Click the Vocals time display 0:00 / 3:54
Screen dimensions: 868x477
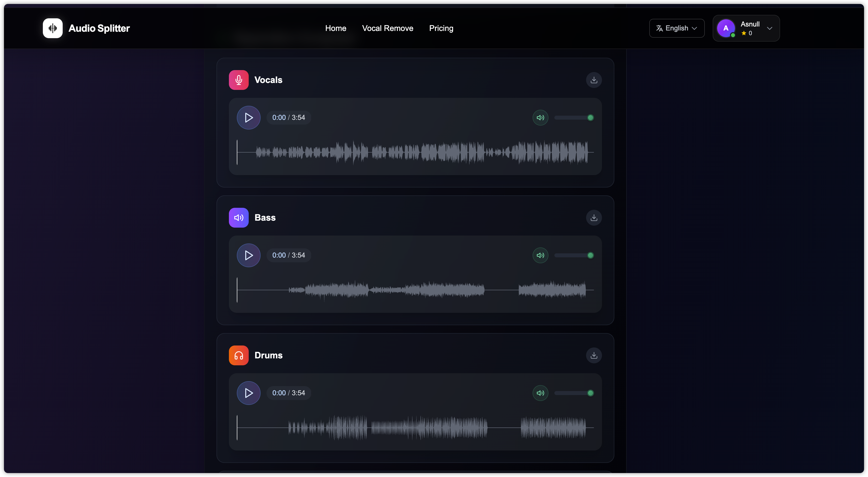288,118
